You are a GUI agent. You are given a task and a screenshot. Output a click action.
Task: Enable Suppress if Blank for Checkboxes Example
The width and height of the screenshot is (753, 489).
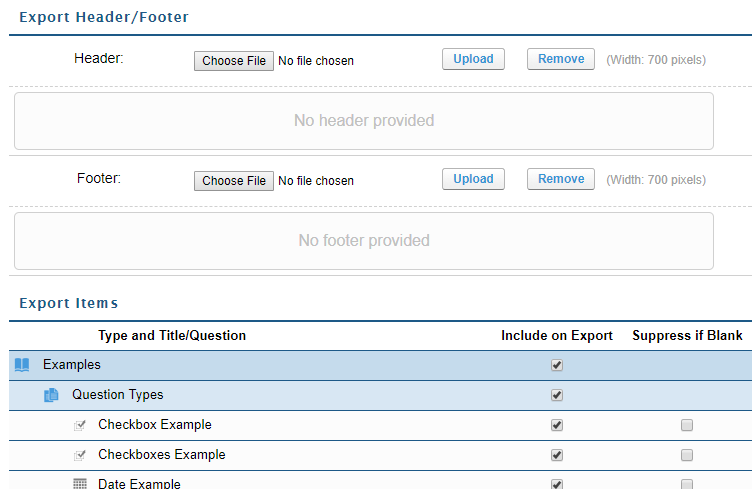coord(687,455)
